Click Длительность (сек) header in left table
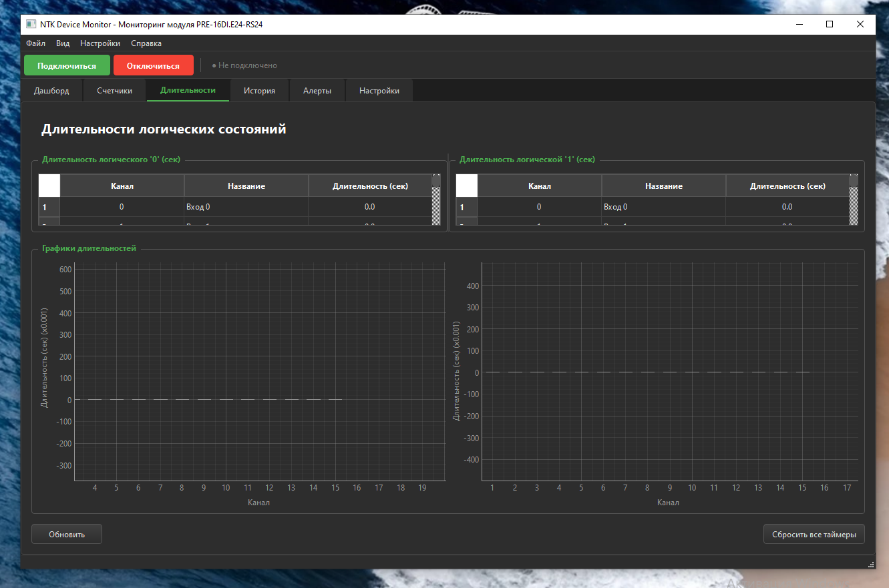 pyautogui.click(x=370, y=186)
